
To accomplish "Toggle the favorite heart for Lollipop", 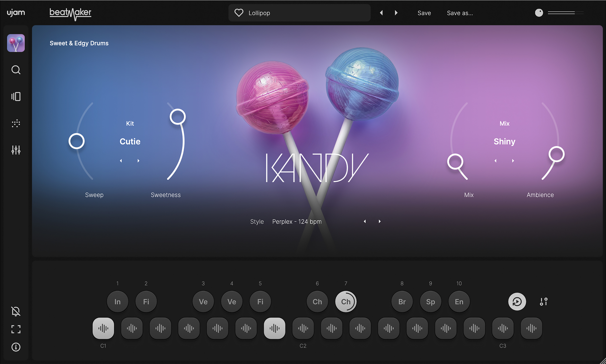I will 238,13.
